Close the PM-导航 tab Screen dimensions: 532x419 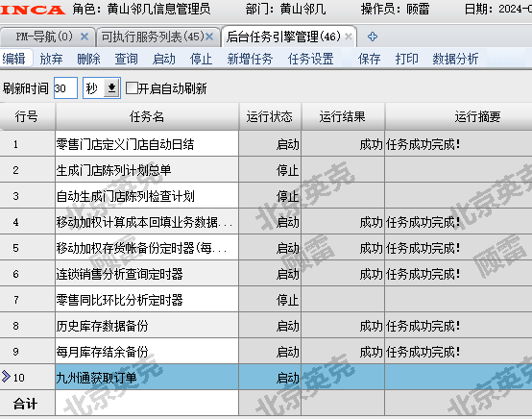pos(85,37)
